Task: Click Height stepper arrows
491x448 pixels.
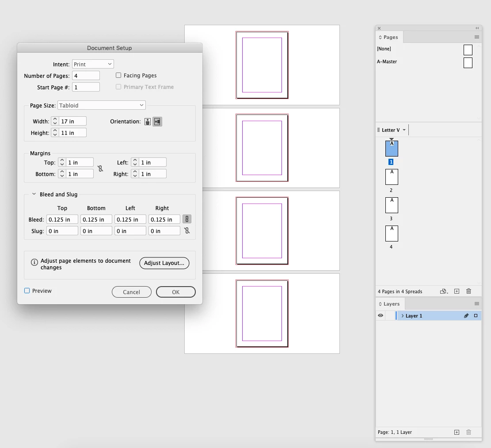Action: click(55, 133)
